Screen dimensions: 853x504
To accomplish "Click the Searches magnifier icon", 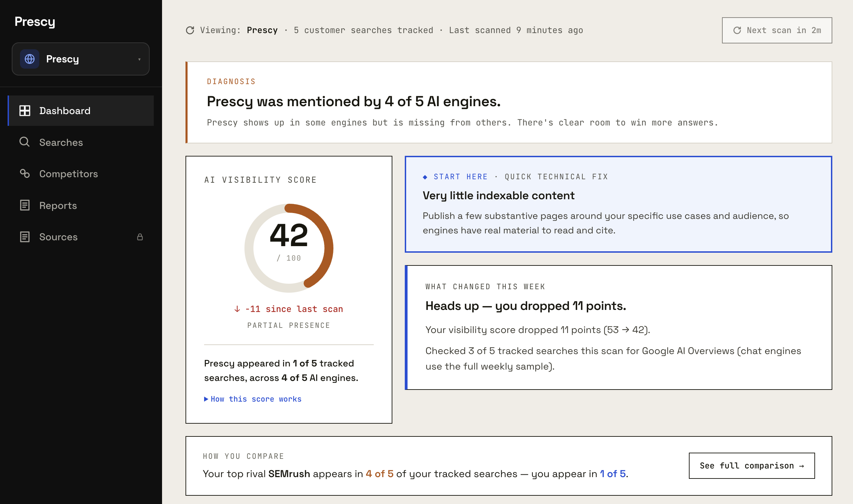I will click(24, 142).
